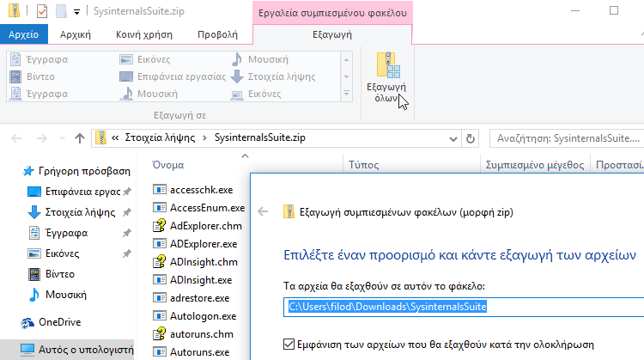Viewport: 644px width, 360px height.
Task: Open the Κοινή χρήση tab
Action: pyautogui.click(x=144, y=34)
